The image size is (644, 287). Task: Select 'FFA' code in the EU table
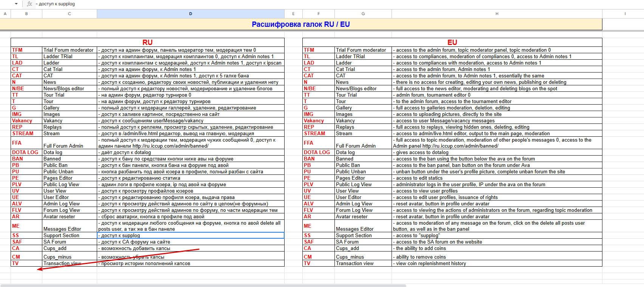pos(308,143)
